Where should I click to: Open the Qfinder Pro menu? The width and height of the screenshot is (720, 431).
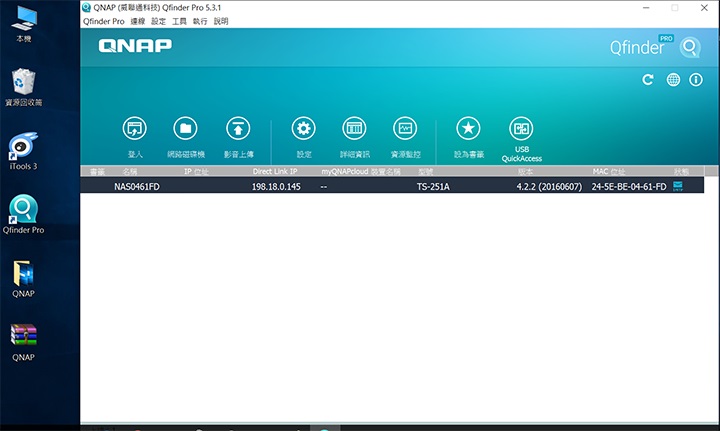click(104, 21)
